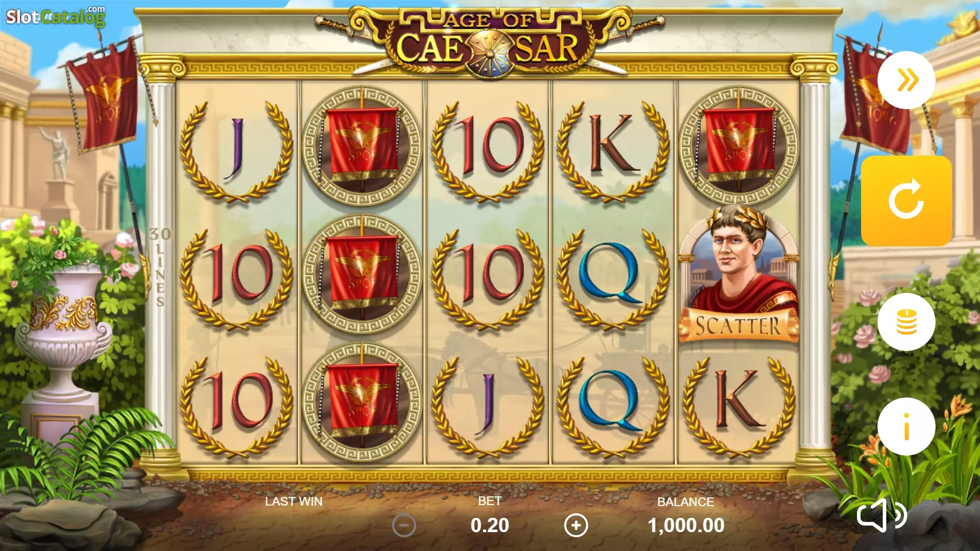
Task: Open the info paytable button
Action: click(x=906, y=427)
